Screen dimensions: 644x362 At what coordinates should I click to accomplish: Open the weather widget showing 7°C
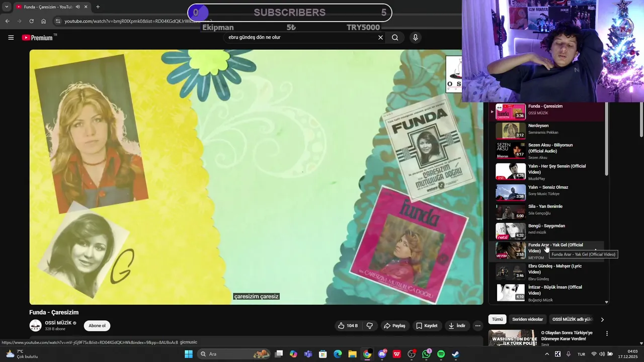pos(21,354)
